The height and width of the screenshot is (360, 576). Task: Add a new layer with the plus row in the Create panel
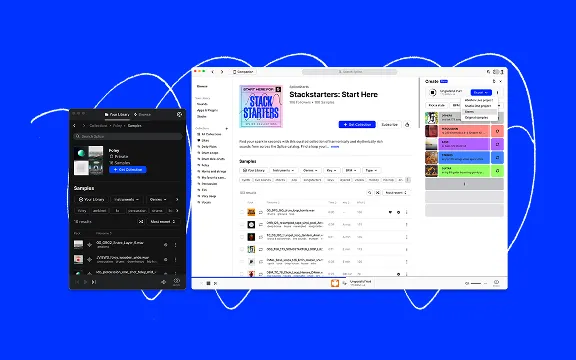click(x=464, y=184)
